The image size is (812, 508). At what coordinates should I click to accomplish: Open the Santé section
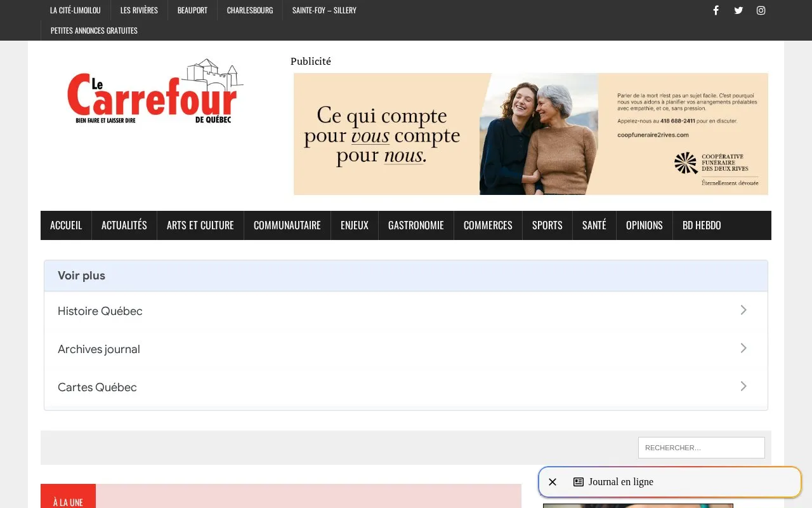[594, 225]
